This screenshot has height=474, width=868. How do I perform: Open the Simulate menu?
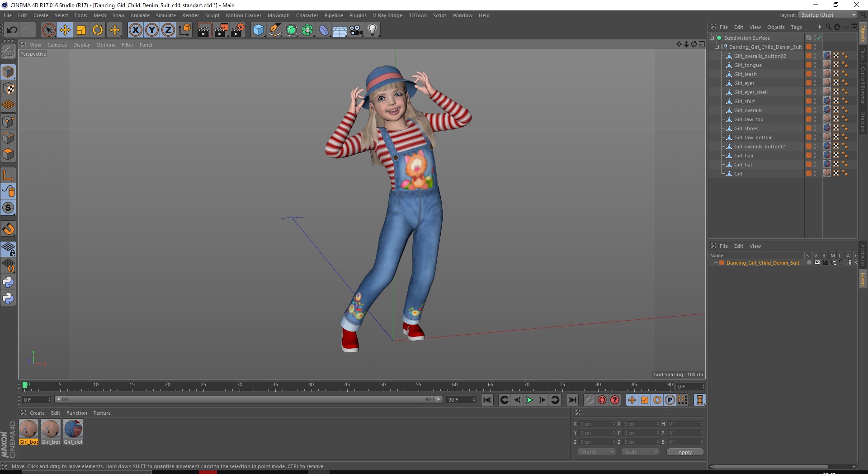(x=166, y=15)
